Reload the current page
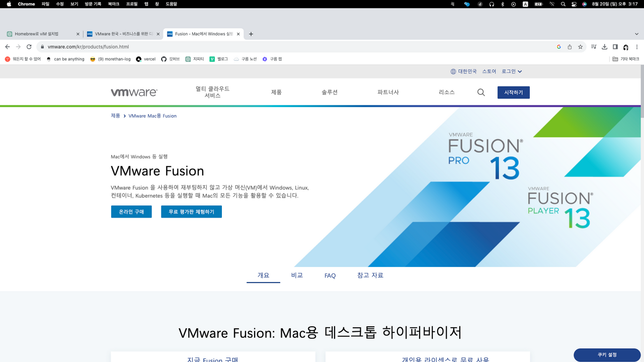The height and width of the screenshot is (362, 644). click(x=29, y=47)
